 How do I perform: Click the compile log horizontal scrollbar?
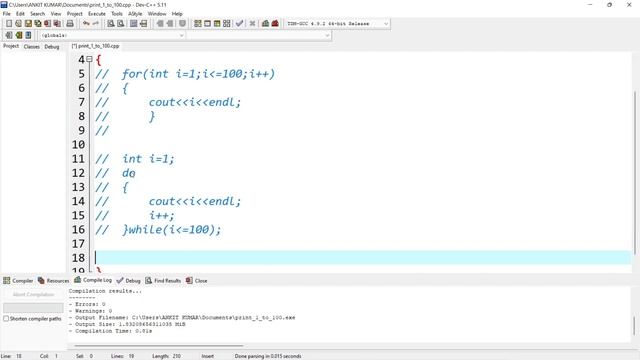pyautogui.click(x=158, y=346)
